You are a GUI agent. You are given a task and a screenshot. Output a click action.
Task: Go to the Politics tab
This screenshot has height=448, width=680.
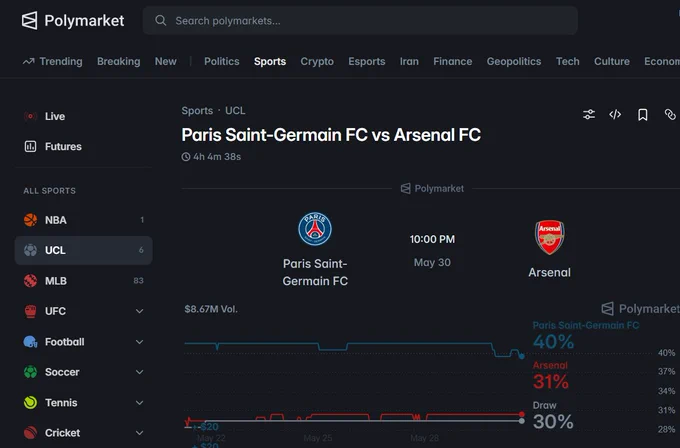click(x=222, y=62)
